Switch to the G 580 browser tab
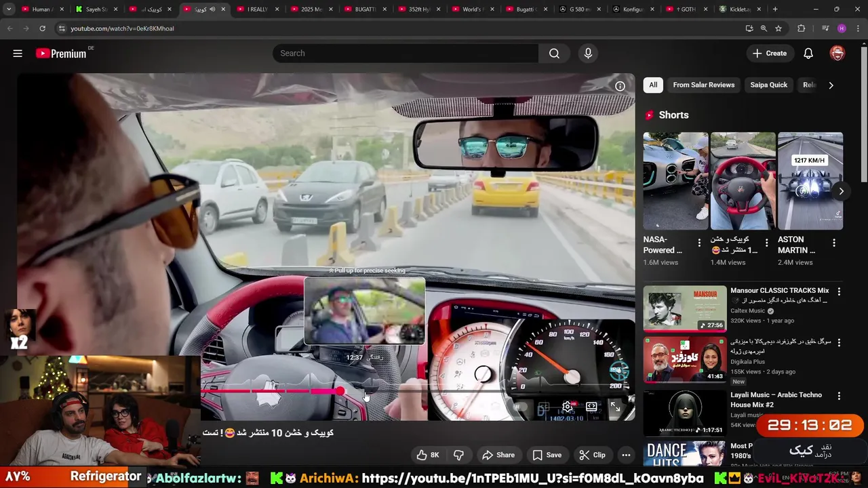Viewport: 868px width, 488px height. click(x=582, y=9)
